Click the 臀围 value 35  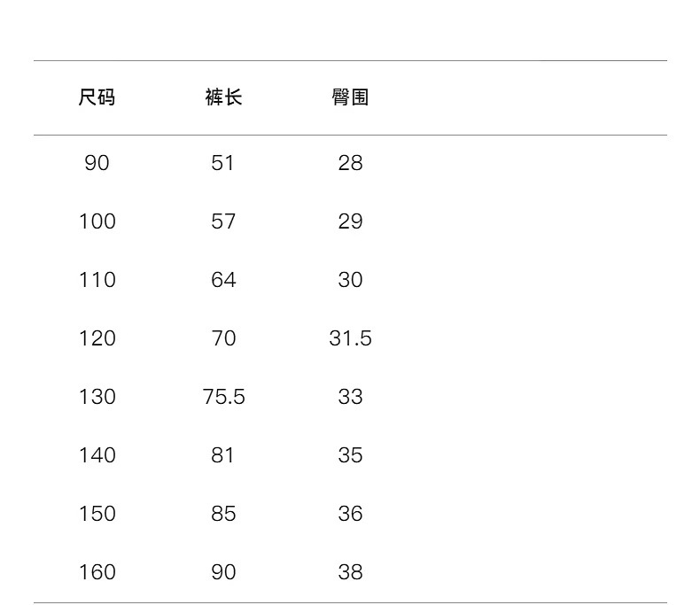pyautogui.click(x=350, y=455)
